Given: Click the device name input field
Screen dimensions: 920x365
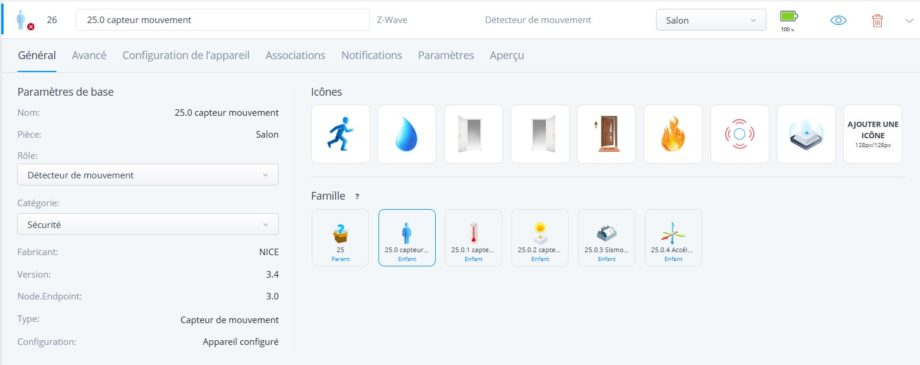Looking at the screenshot, I should click(x=222, y=20).
